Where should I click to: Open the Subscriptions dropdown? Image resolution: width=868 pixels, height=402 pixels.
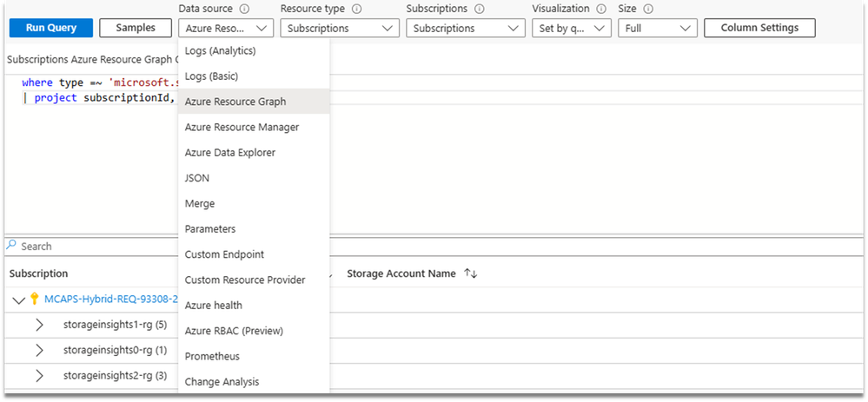pos(466,28)
